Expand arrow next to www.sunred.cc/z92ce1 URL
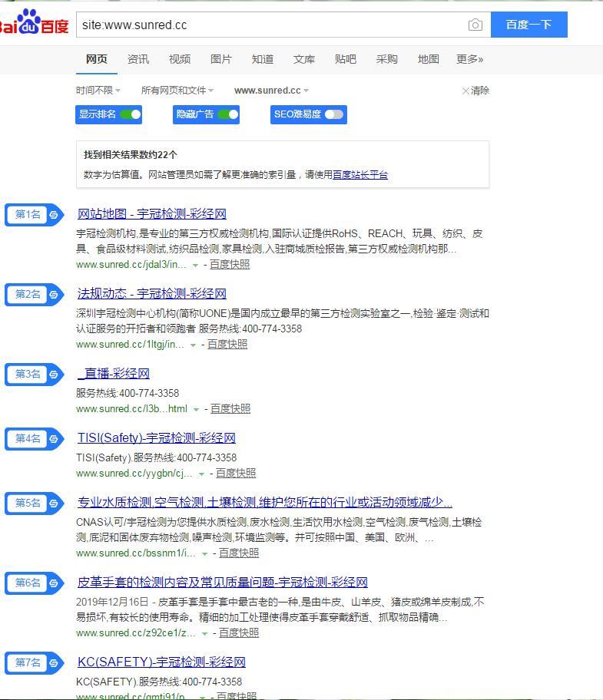The image size is (603, 700). point(204,633)
